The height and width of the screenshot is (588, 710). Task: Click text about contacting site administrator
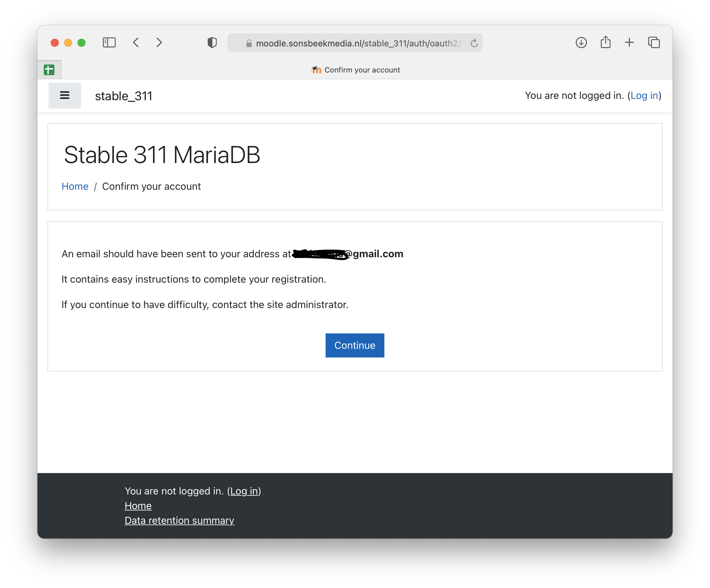click(x=205, y=305)
